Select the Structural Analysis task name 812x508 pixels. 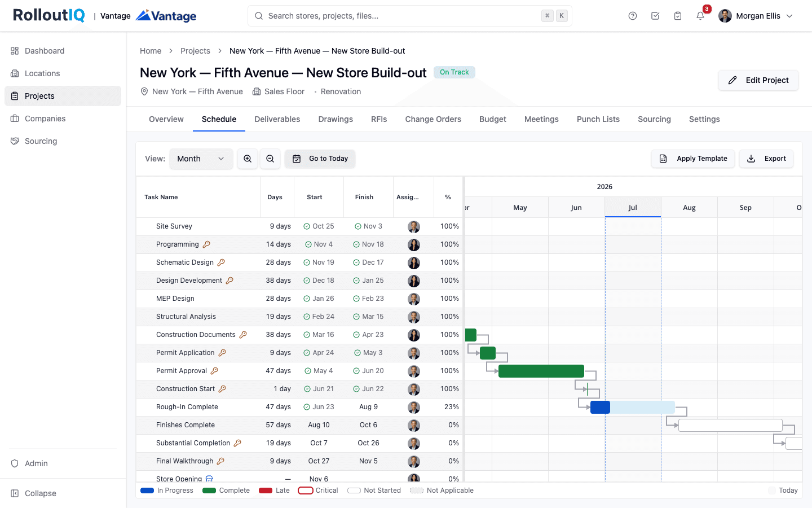pyautogui.click(x=186, y=317)
